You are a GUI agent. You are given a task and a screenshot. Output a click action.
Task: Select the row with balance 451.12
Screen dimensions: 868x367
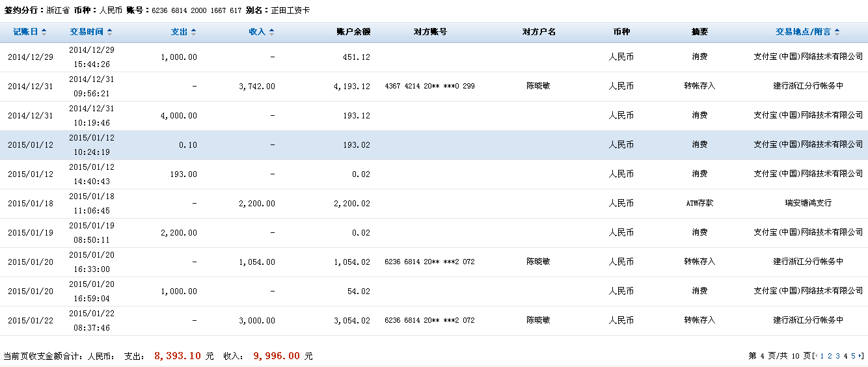pos(433,57)
